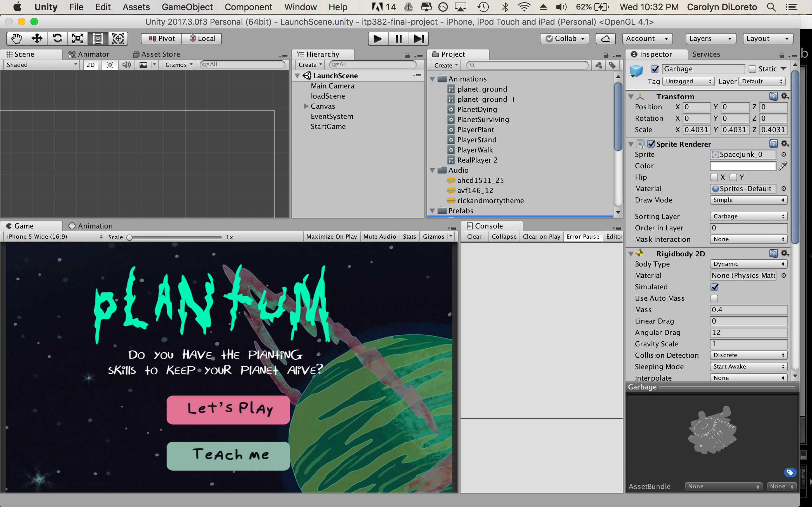Select the Move tool
This screenshot has width=812, height=507.
(37, 39)
